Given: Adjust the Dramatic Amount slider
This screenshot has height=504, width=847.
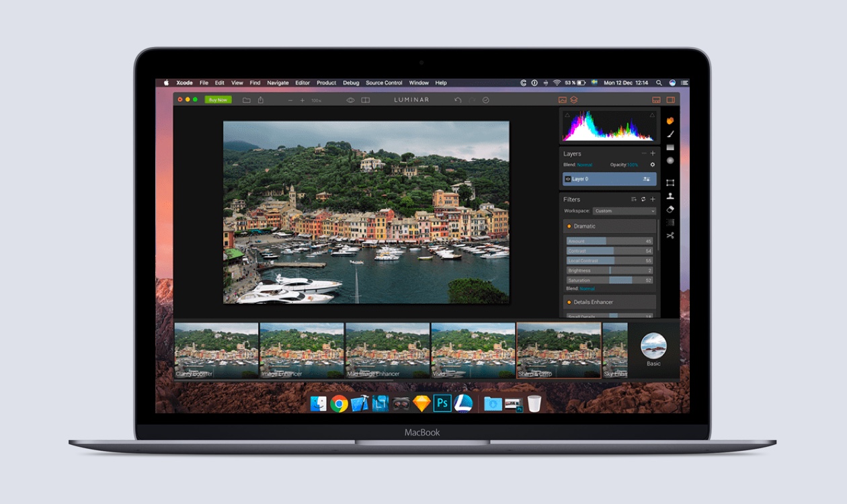Looking at the screenshot, I should (x=610, y=241).
